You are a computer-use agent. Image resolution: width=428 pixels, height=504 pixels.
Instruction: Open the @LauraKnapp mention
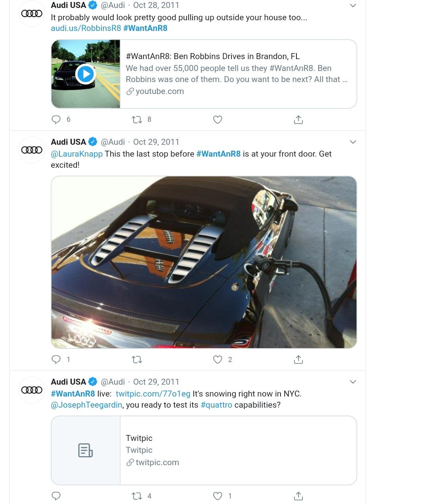[76, 154]
